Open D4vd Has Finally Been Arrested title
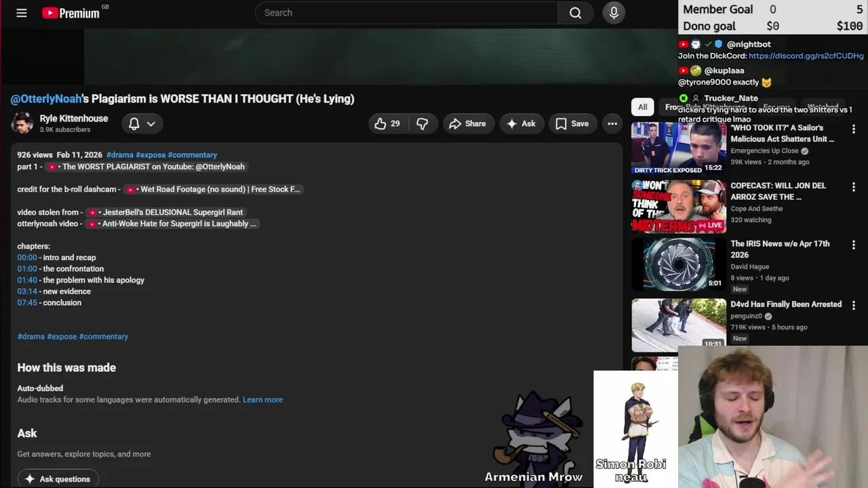868x488 pixels. coord(786,304)
